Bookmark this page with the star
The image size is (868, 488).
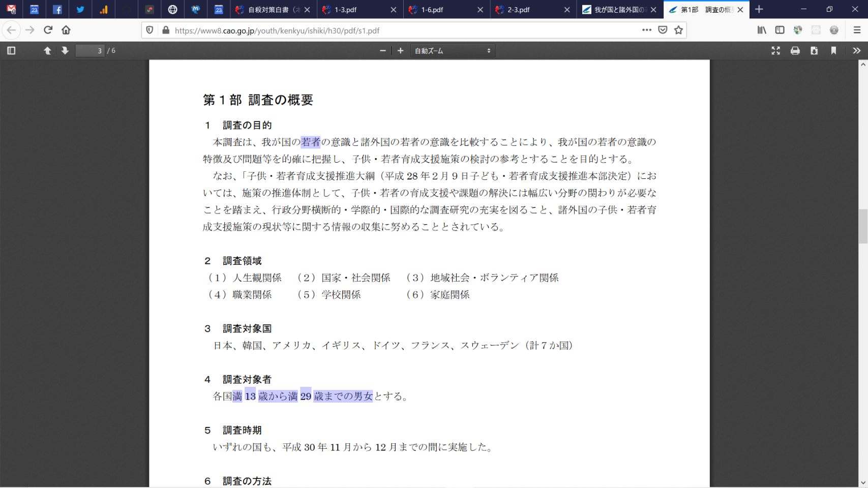click(678, 30)
